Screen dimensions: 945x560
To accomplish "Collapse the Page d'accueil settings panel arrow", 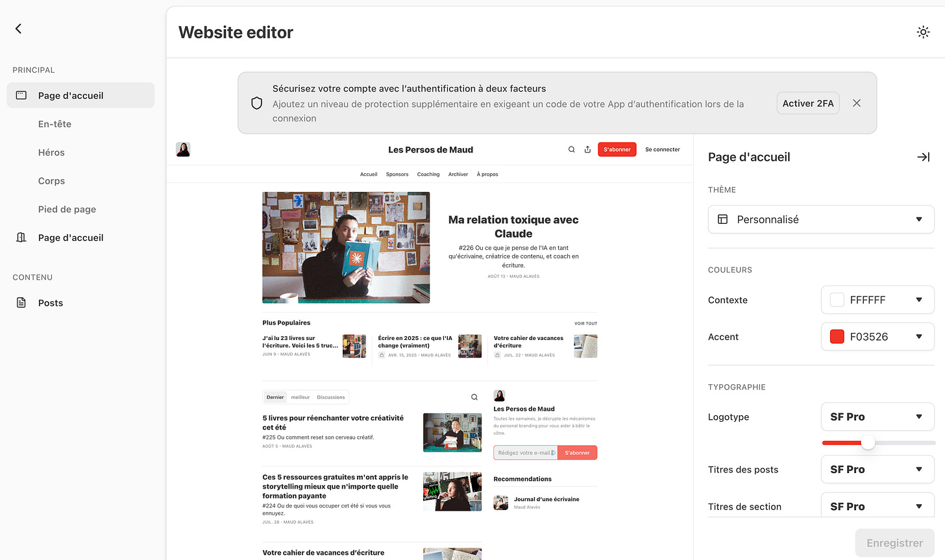I will (x=923, y=157).
